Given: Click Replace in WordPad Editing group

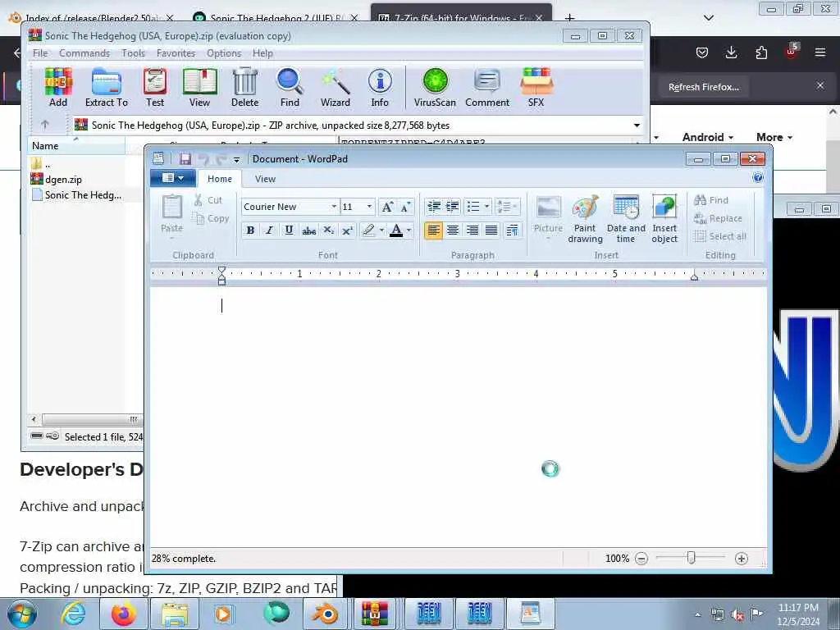Looking at the screenshot, I should [718, 218].
